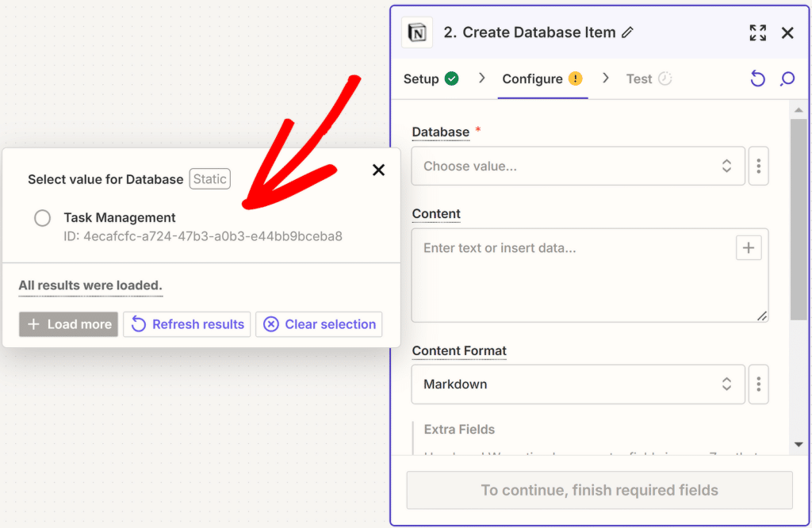Click the Clear selection button
This screenshot has height=528, width=812.
click(319, 324)
